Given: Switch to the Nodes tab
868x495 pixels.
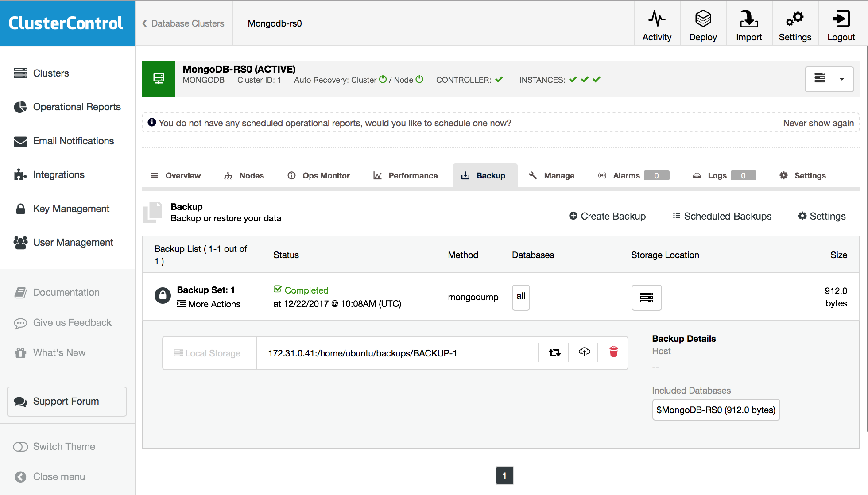Looking at the screenshot, I should [244, 176].
